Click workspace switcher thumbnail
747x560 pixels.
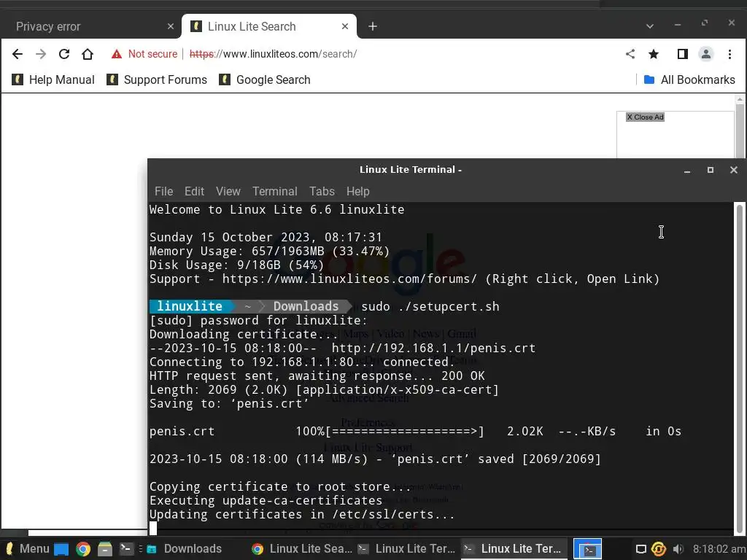point(587,548)
